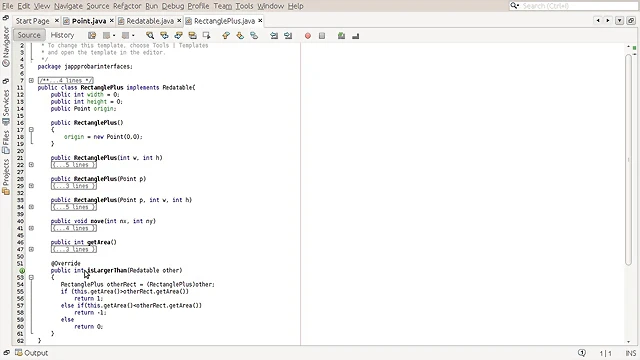640x360 pixels.
Task: Expand folded getArea method body
Action: pyautogui.click(x=31, y=249)
